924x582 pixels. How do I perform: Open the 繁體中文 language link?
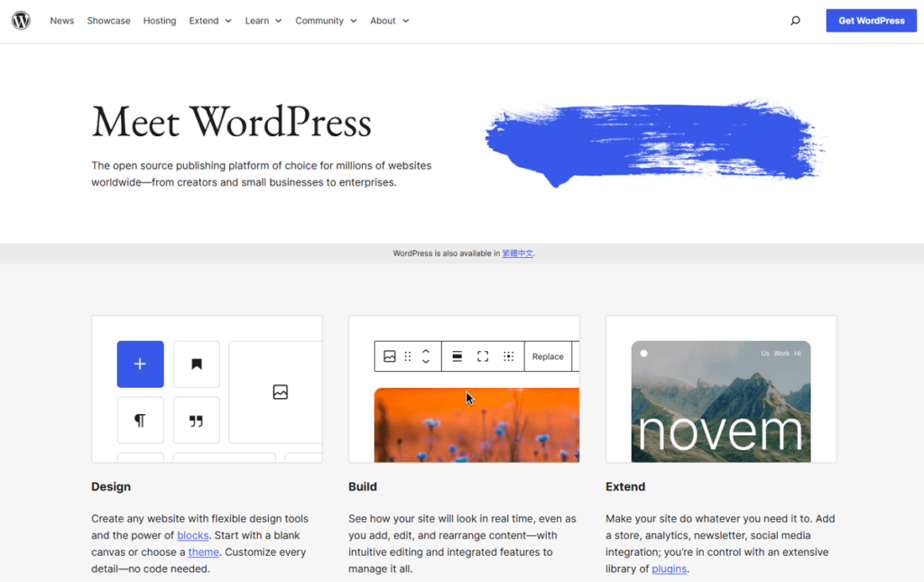click(517, 254)
